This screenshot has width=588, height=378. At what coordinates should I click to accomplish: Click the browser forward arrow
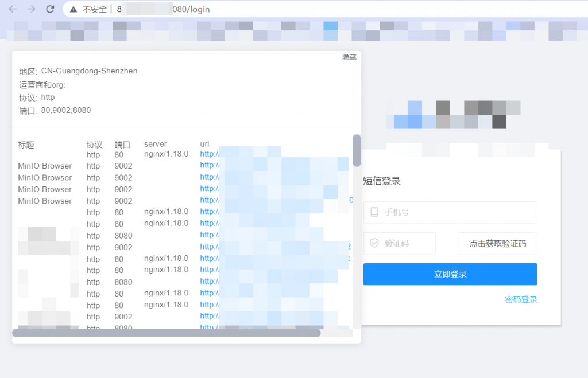click(x=32, y=9)
